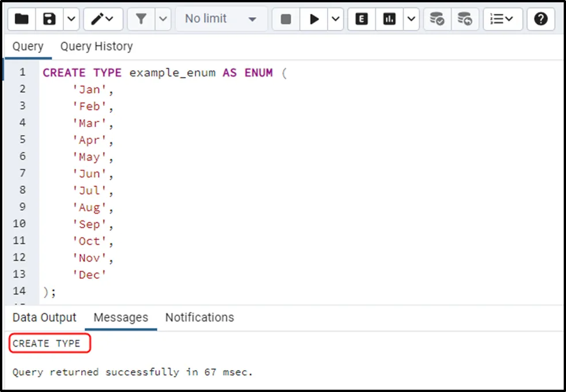Open the Macros list menu
566x392 pixels.
tap(502, 19)
